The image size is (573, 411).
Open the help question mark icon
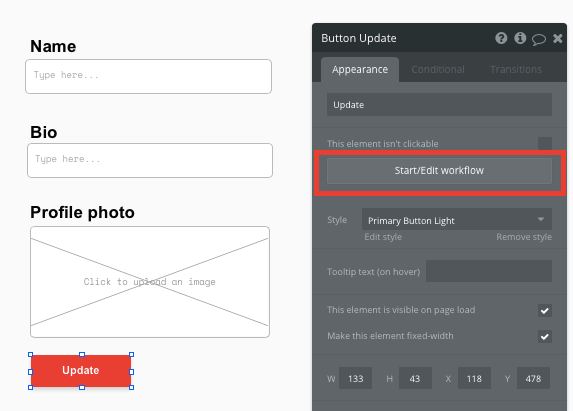(501, 38)
